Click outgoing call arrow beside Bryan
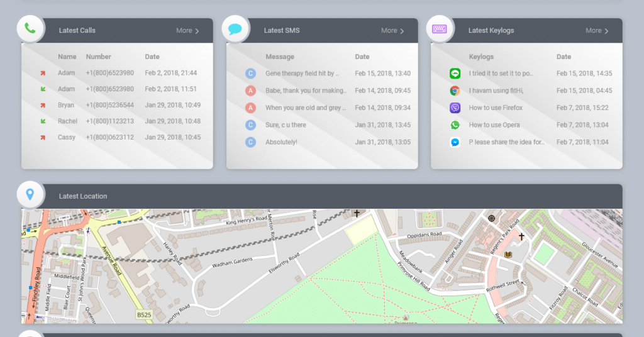The height and width of the screenshot is (337, 644). click(x=43, y=106)
